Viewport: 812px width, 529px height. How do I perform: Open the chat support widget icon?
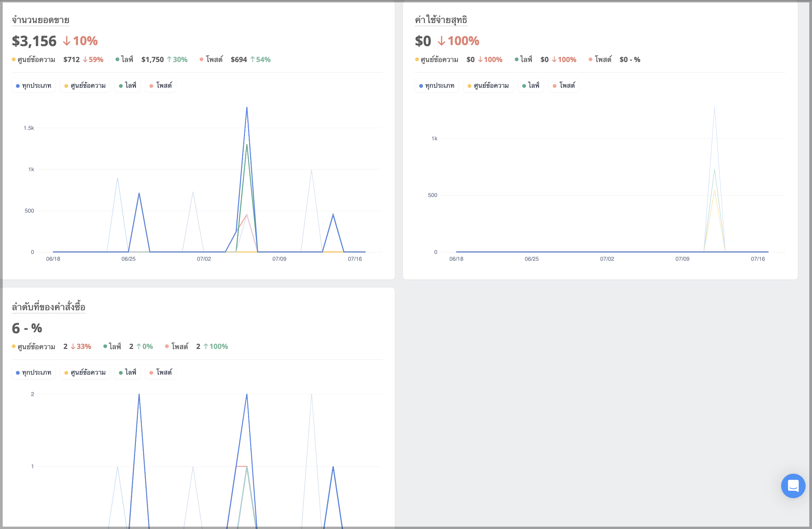click(x=793, y=486)
